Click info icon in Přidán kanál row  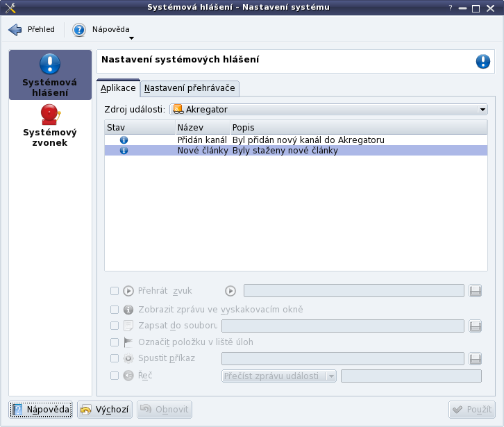[124, 140]
